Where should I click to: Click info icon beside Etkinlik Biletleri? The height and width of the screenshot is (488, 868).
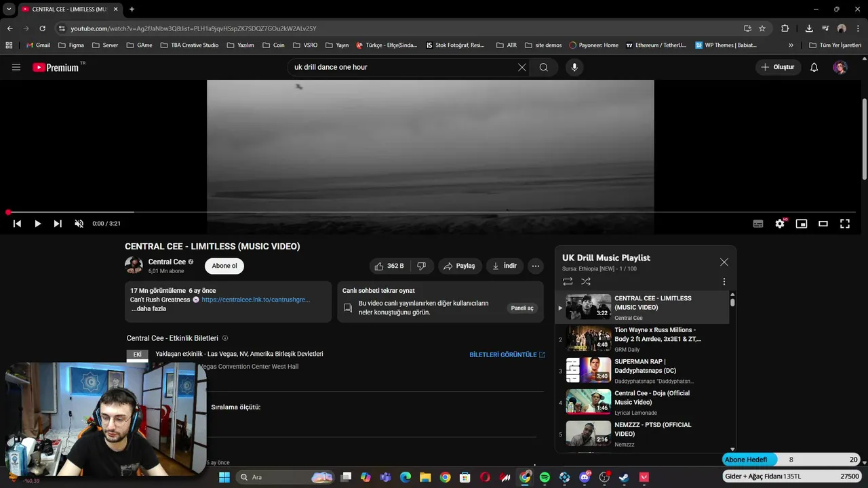click(225, 338)
